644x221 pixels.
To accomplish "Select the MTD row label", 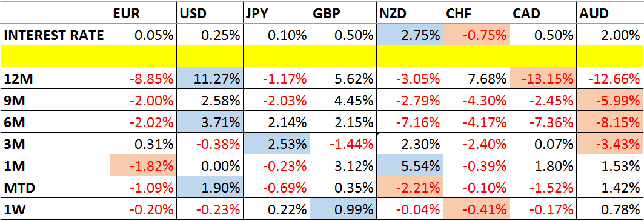I will tap(56, 187).
